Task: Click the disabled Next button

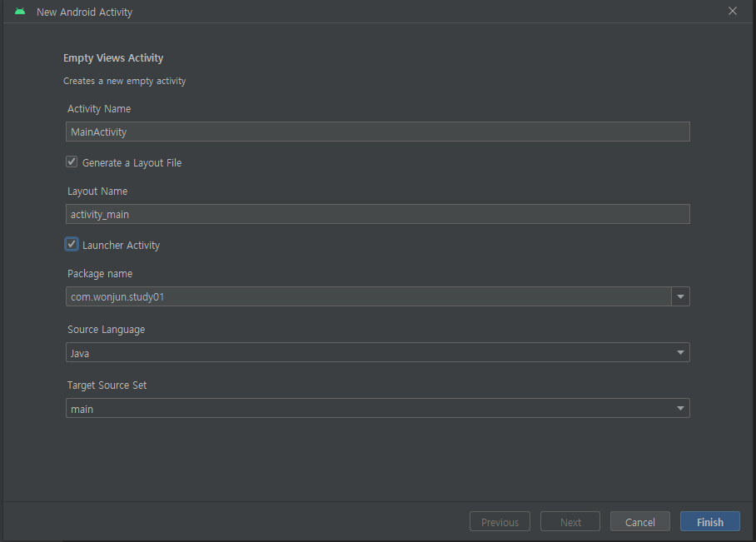Action: (x=569, y=522)
